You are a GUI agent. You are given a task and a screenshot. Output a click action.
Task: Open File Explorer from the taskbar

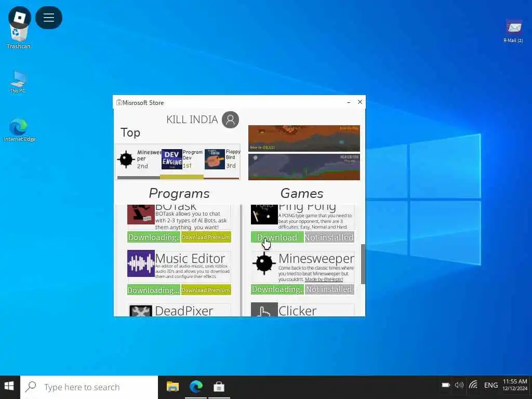point(172,387)
